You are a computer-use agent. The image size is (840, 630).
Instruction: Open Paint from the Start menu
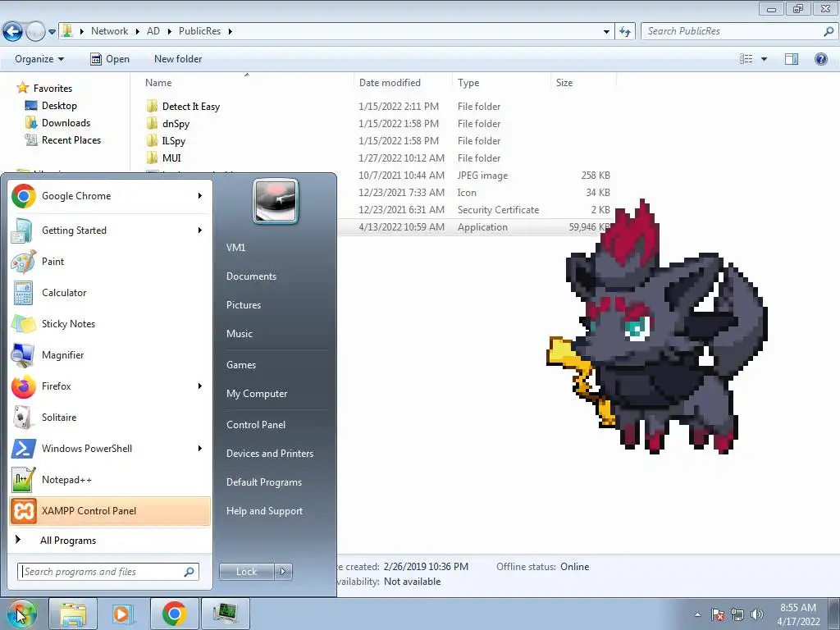click(110, 262)
